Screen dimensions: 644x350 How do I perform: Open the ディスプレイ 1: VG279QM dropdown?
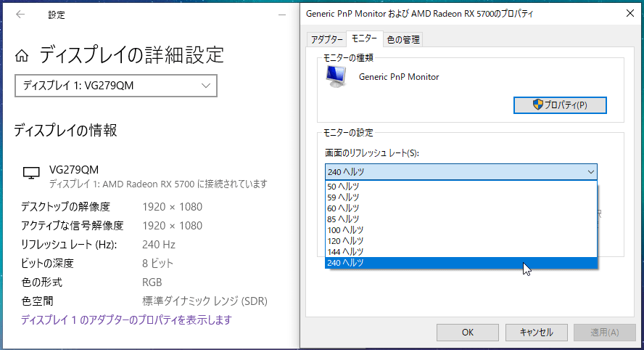tap(116, 86)
